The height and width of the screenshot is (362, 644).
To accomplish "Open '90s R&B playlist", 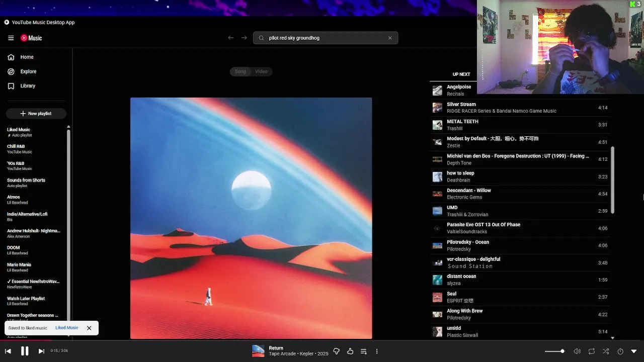I will [34, 166].
